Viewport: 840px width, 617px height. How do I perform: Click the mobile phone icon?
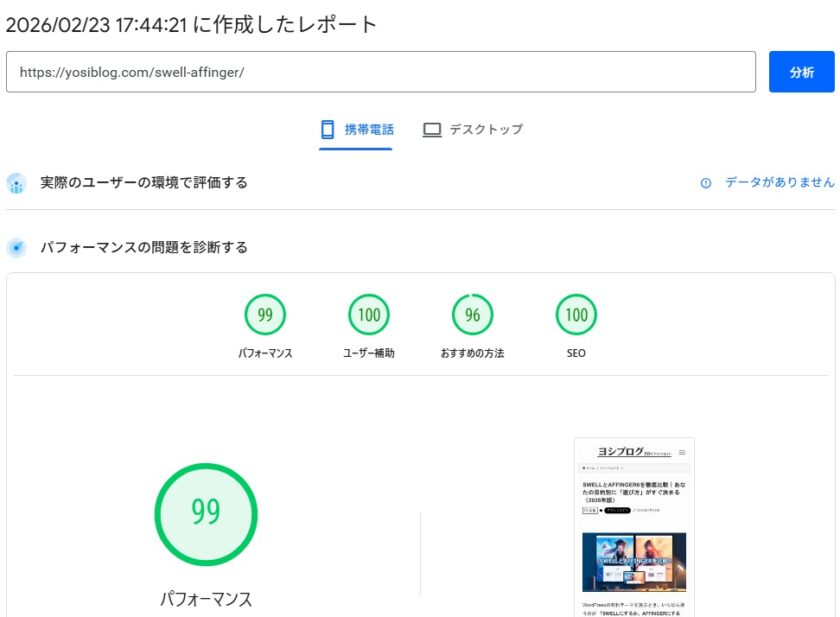327,129
